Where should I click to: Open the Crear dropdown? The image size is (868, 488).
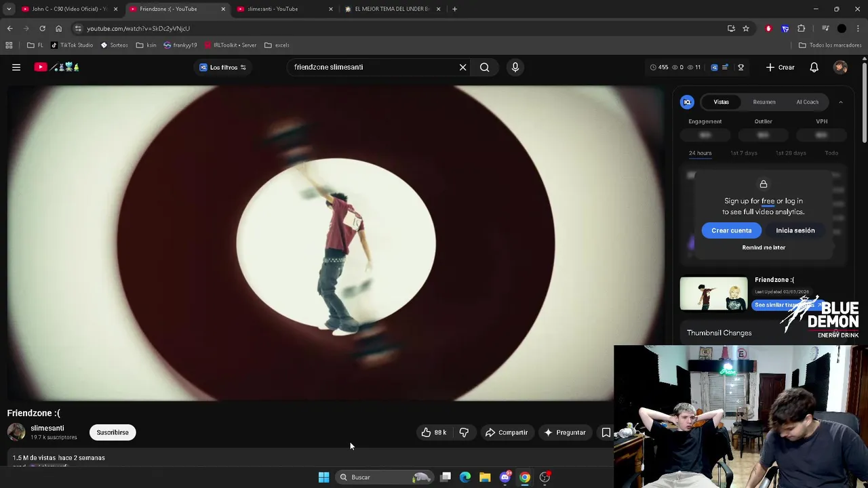pyautogui.click(x=780, y=67)
